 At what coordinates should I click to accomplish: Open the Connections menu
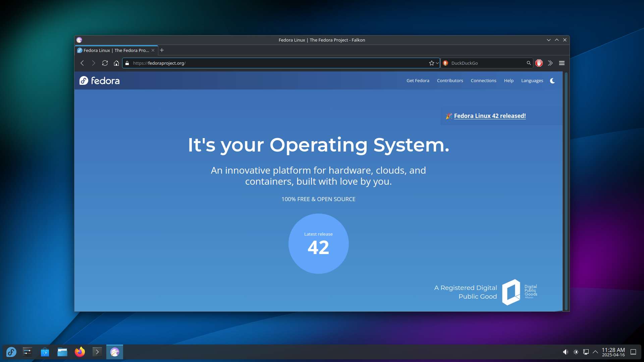(x=483, y=81)
